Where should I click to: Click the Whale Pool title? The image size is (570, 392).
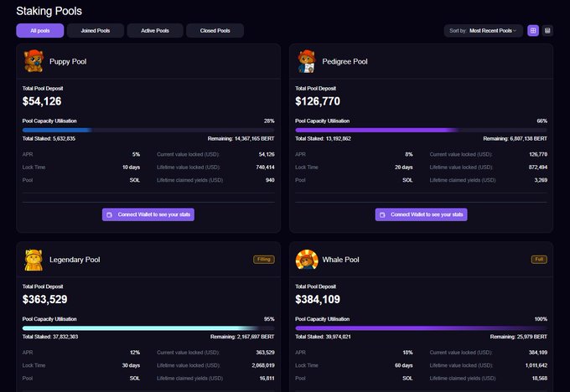(x=340, y=260)
